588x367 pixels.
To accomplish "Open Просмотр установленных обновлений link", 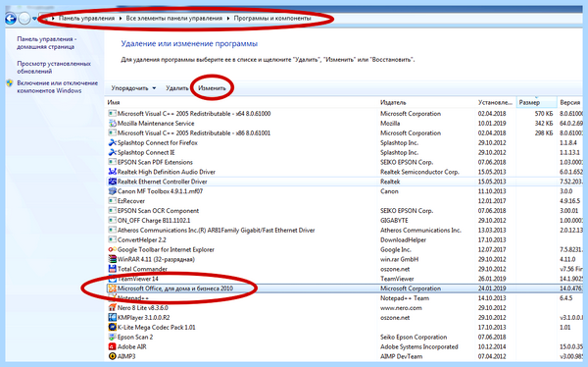I will [x=54, y=68].
